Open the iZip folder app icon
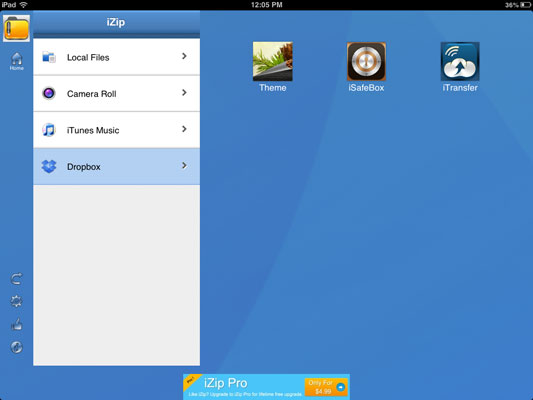This screenshot has width=533, height=400. click(x=16, y=29)
